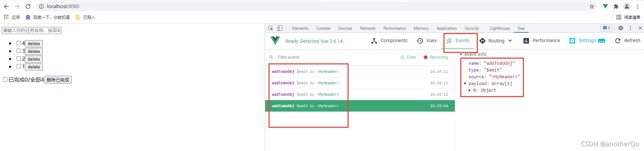Open Vue Performance view
The width and height of the screenshot is (644, 151).
[x=542, y=41]
